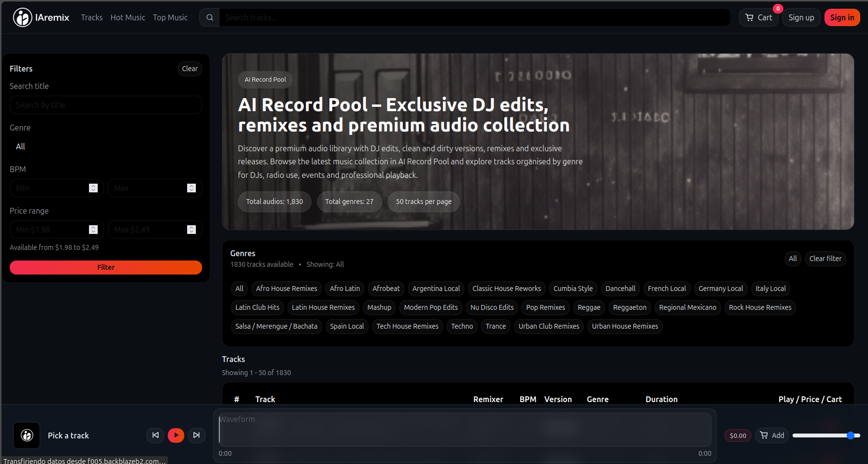Viewport: 868px width, 464px height.
Task: Click the search magnifier icon
Action: (210, 17)
